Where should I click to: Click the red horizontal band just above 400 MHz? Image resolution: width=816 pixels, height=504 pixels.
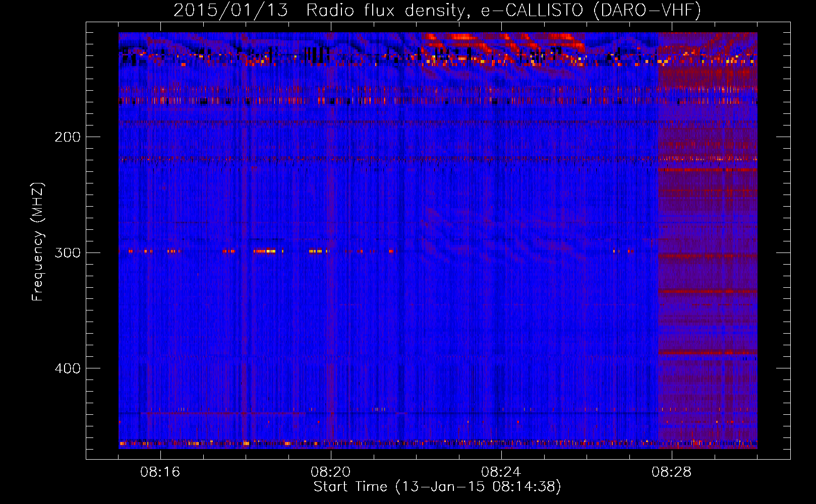707,352
